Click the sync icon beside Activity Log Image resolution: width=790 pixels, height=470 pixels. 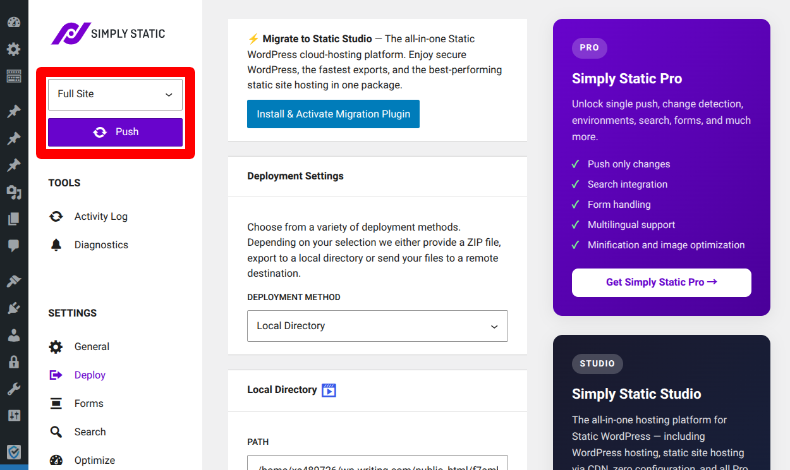[56, 216]
